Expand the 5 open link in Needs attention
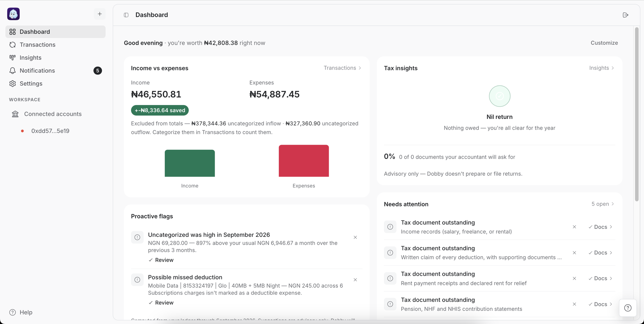 (603, 204)
